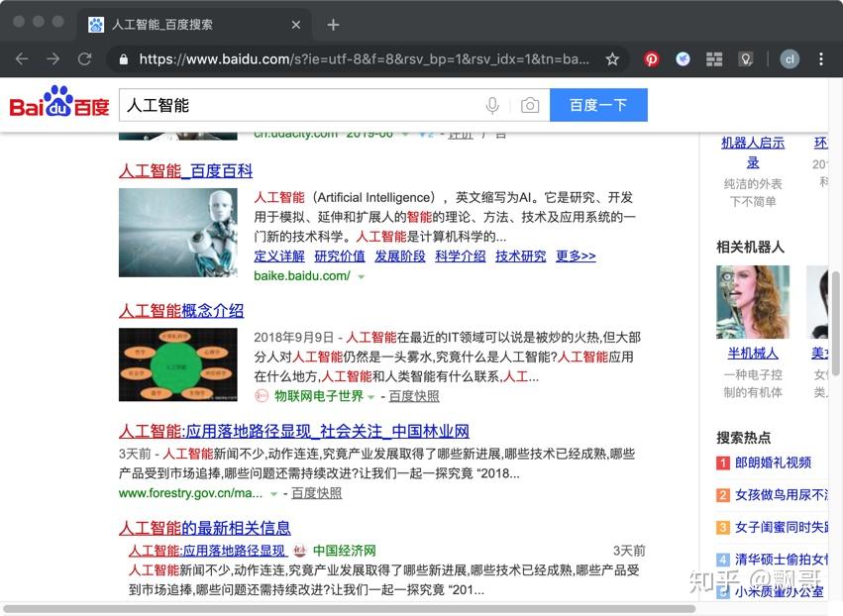The image size is (843, 616).
Task: Click the lightbulb extension icon
Action: [746, 59]
